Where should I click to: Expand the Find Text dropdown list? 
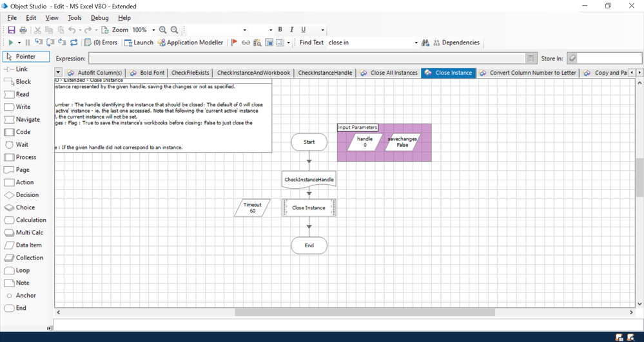(416, 43)
